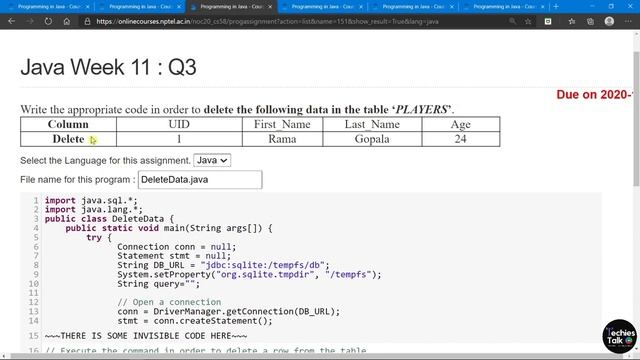Screen dimensions: 640x360
Task: Click the 'First_Name' column header
Action: (282, 124)
